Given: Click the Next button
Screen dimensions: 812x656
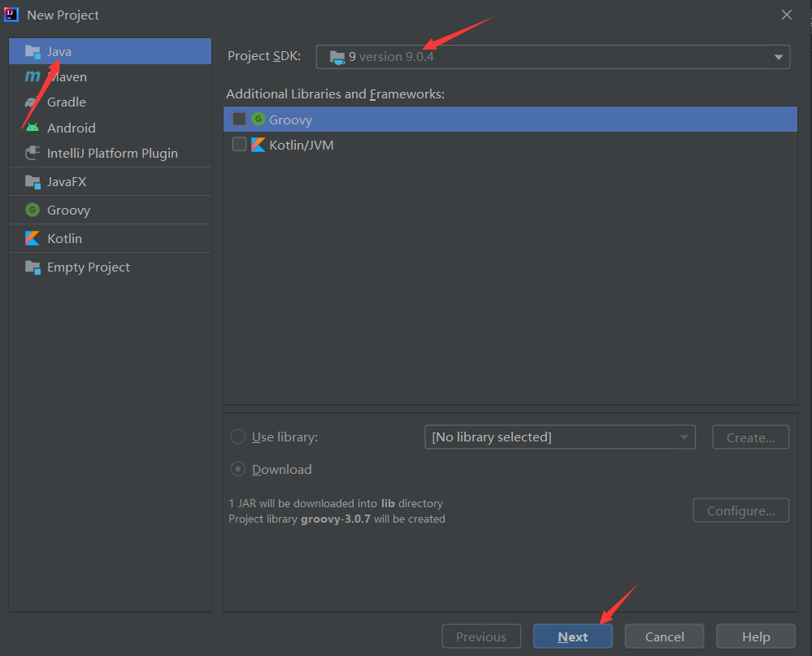Looking at the screenshot, I should click(x=573, y=636).
